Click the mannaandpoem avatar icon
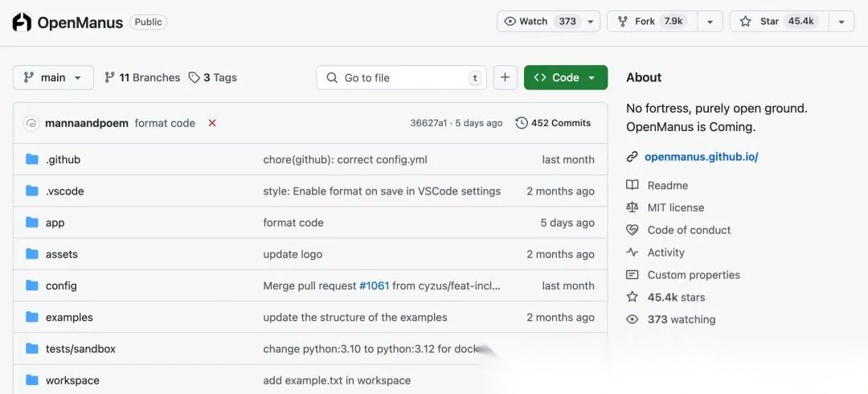The height and width of the screenshot is (394, 868). tap(31, 123)
